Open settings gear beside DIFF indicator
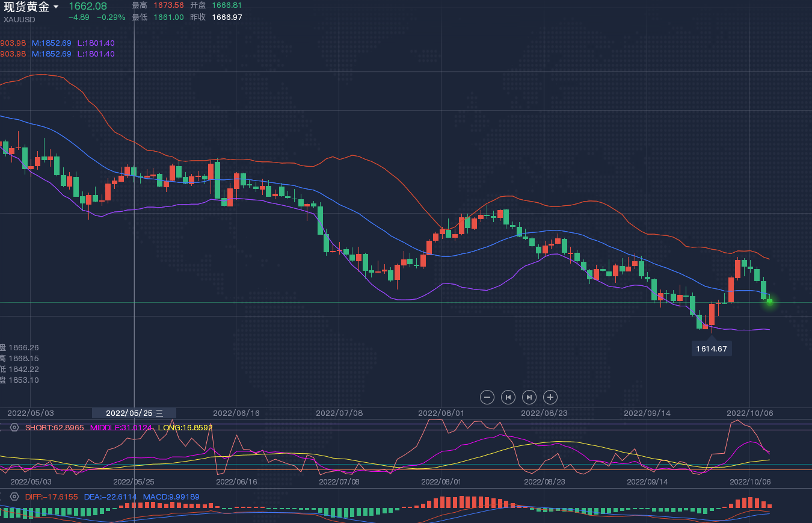The height and width of the screenshot is (523, 812). tap(14, 497)
